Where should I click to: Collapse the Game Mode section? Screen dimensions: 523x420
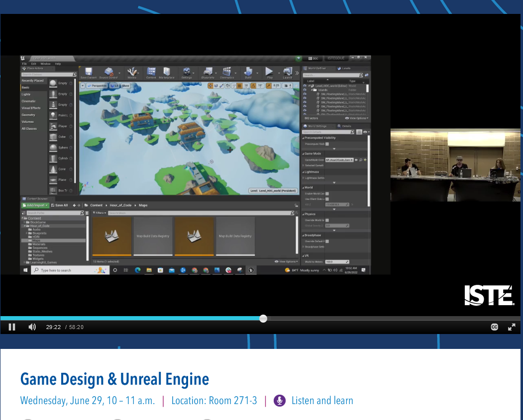pyautogui.click(x=304, y=154)
